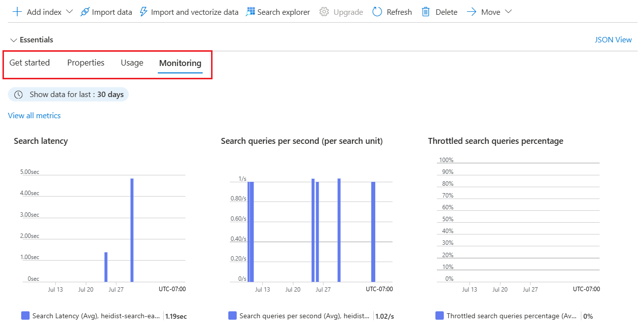Click the View all metrics link
644x333 pixels.
click(x=34, y=115)
